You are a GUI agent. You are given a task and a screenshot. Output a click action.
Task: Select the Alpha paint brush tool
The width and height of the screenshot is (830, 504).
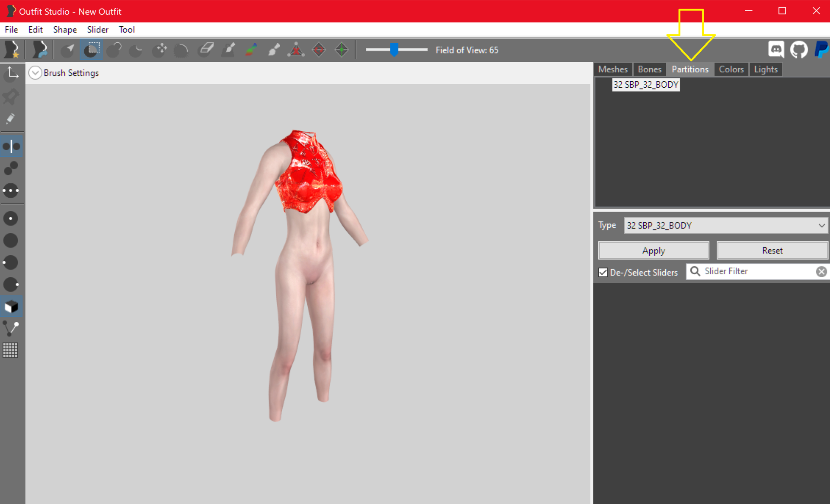click(274, 50)
